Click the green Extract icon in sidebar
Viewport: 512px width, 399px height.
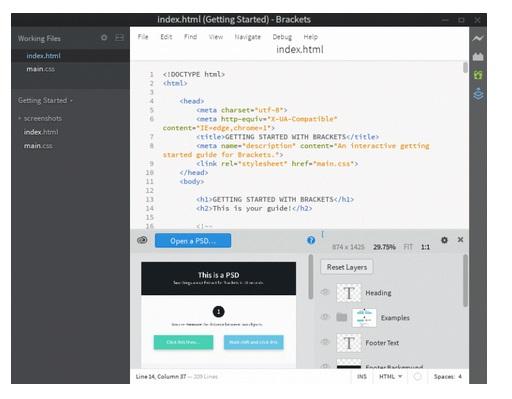coord(478,75)
